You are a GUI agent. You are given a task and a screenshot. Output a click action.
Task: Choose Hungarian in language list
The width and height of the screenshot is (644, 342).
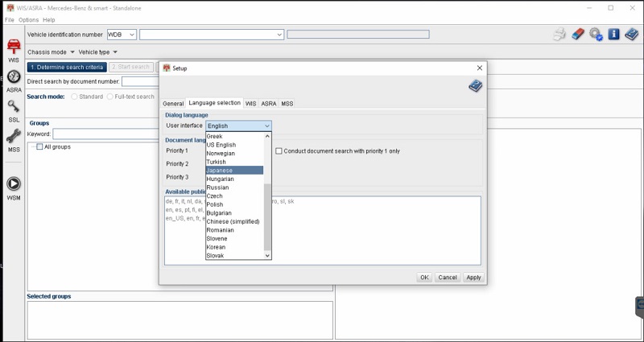[x=234, y=179]
